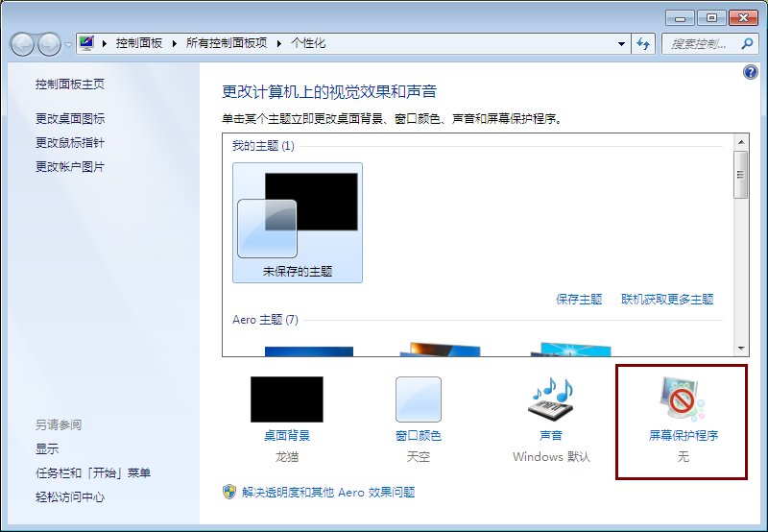Click the theme list scroll down arrow
Viewport: 768px width, 532px height.
click(741, 349)
